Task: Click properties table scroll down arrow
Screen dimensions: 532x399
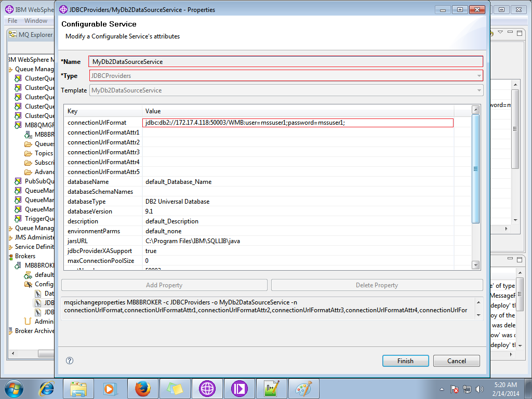Action: [x=476, y=265]
